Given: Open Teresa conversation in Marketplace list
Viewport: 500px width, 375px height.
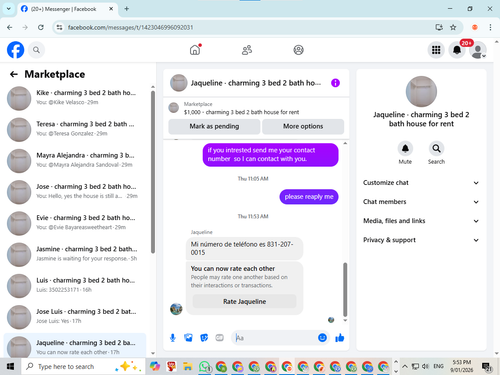Looking at the screenshot, I should point(75,129).
